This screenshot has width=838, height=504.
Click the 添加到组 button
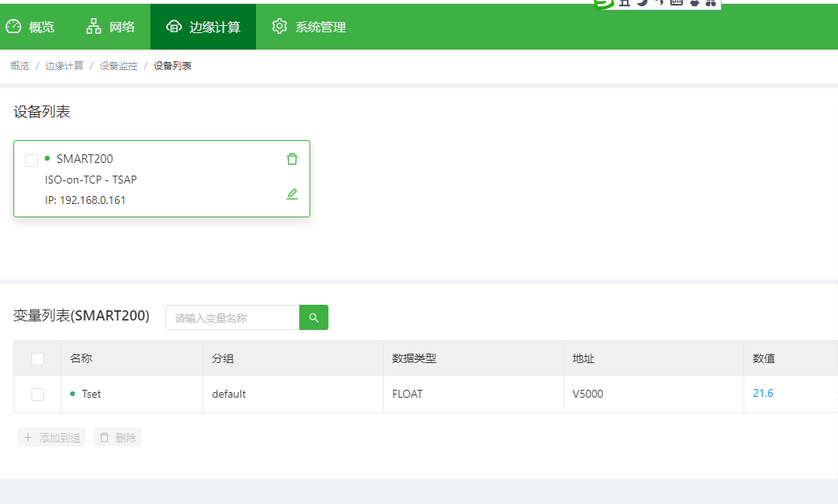[x=51, y=436]
